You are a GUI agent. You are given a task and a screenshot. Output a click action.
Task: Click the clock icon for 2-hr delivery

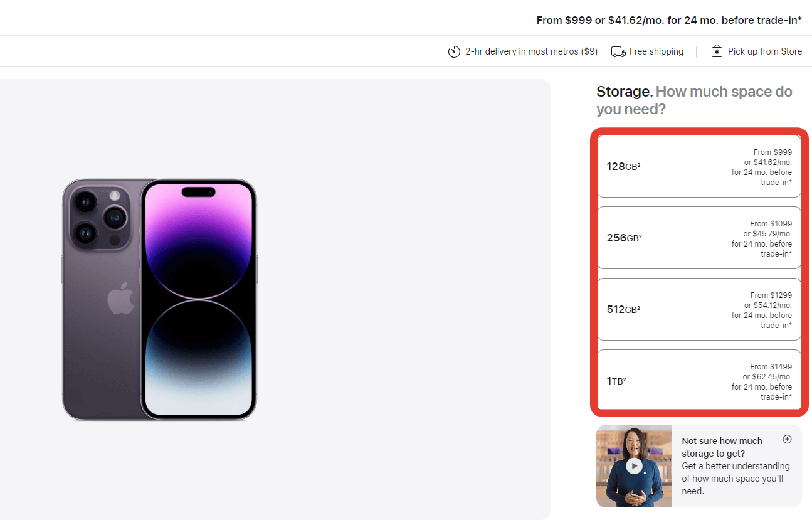pyautogui.click(x=454, y=51)
